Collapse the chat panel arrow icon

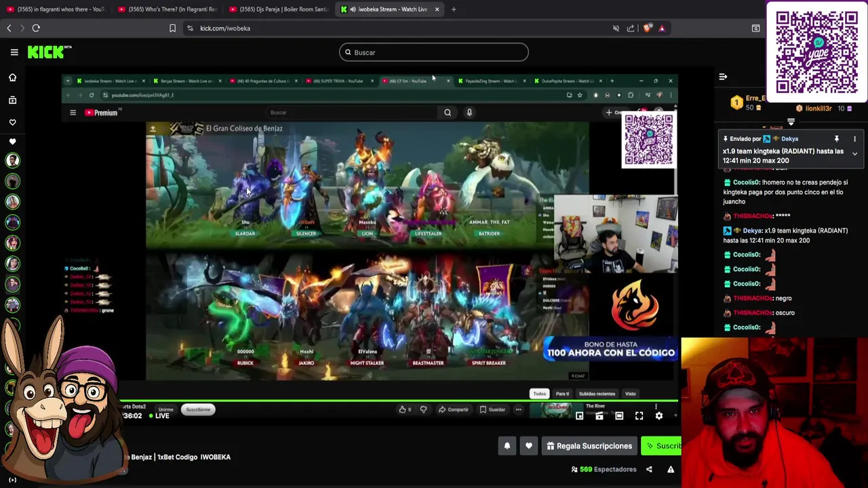tap(723, 77)
